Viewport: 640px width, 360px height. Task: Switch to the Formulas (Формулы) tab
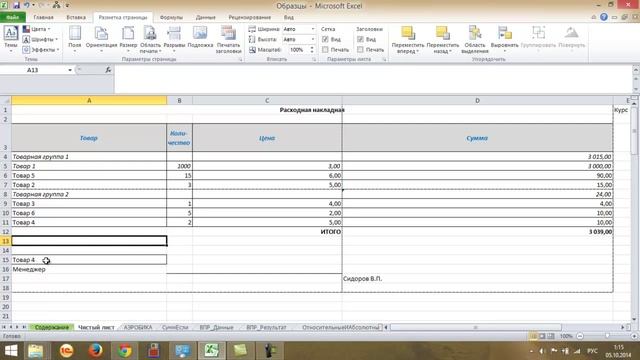[171, 17]
